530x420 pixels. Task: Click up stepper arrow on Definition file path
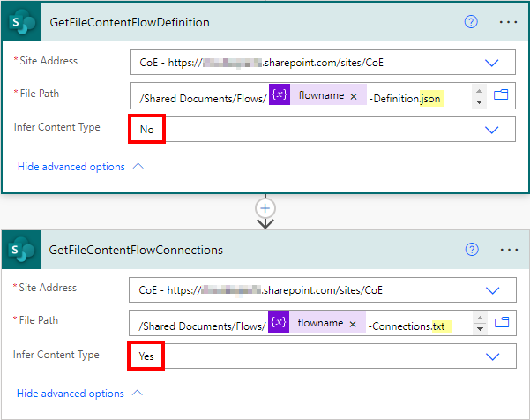tap(479, 91)
